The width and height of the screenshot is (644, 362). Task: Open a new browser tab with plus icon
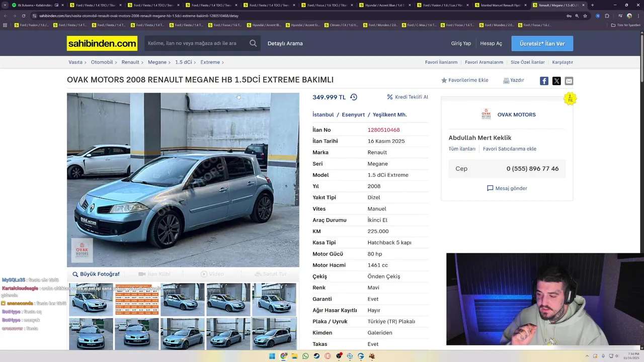pyautogui.click(x=592, y=5)
